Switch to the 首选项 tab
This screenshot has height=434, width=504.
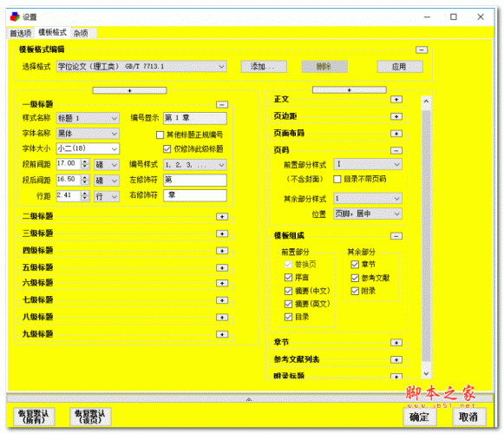(x=21, y=33)
